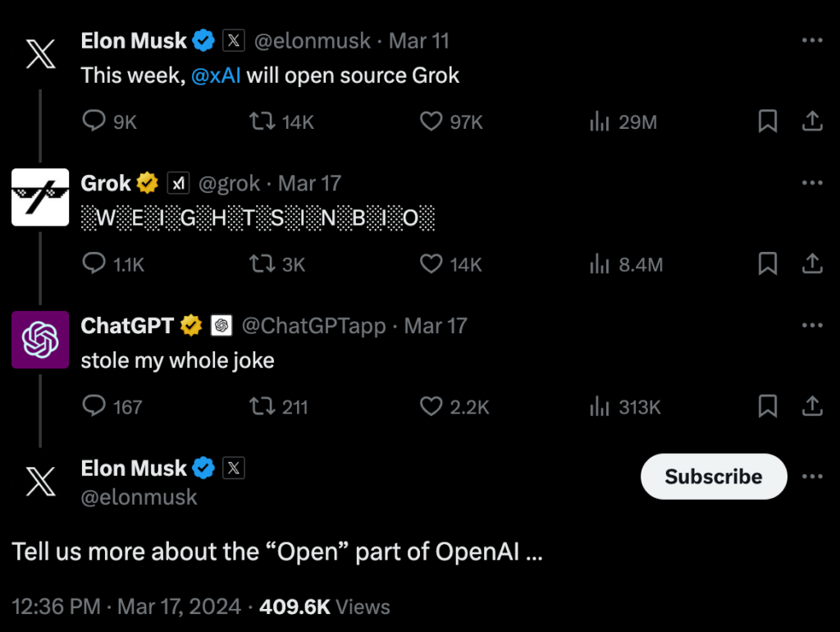840x632 pixels.
Task: Share Grok's tweet via share icon
Action: [811, 264]
